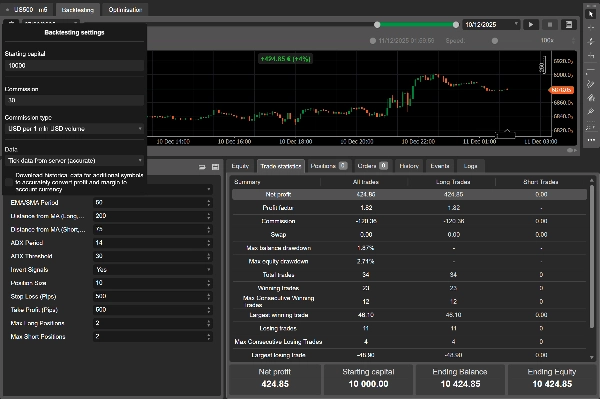This screenshot has width=600, height=399.
Task: Switch to the Optimization tab
Action: click(125, 10)
